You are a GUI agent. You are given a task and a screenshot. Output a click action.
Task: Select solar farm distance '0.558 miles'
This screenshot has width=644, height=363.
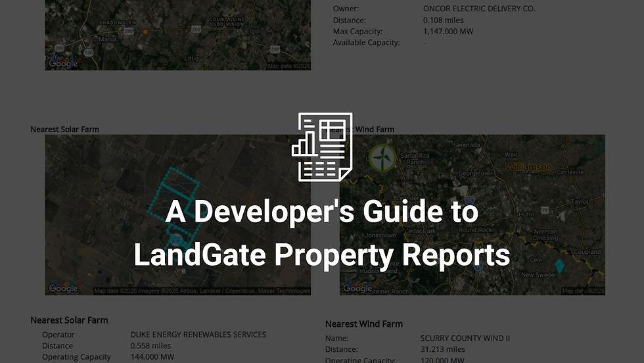[150, 346]
